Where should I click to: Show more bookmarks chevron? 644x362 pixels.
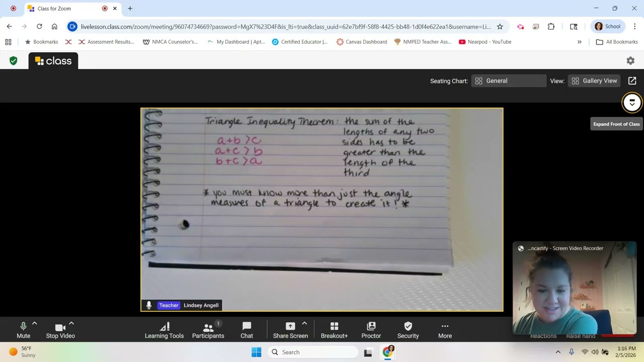pyautogui.click(x=579, y=42)
